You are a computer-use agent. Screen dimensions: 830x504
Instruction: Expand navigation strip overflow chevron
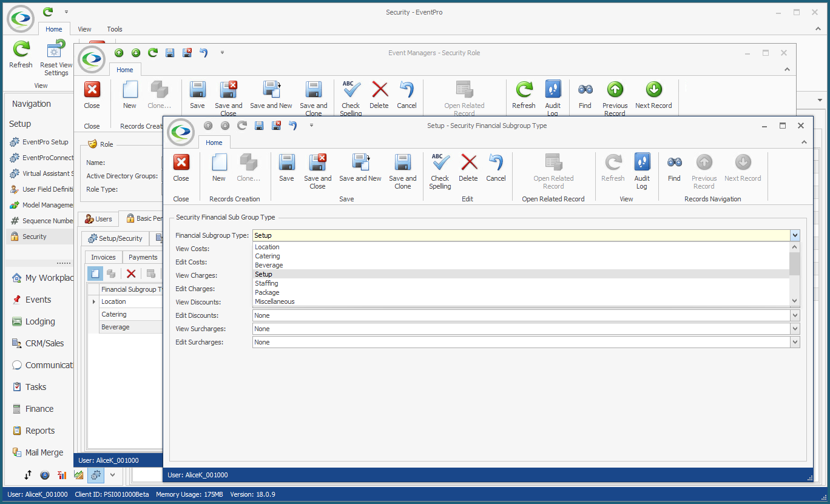[112, 475]
